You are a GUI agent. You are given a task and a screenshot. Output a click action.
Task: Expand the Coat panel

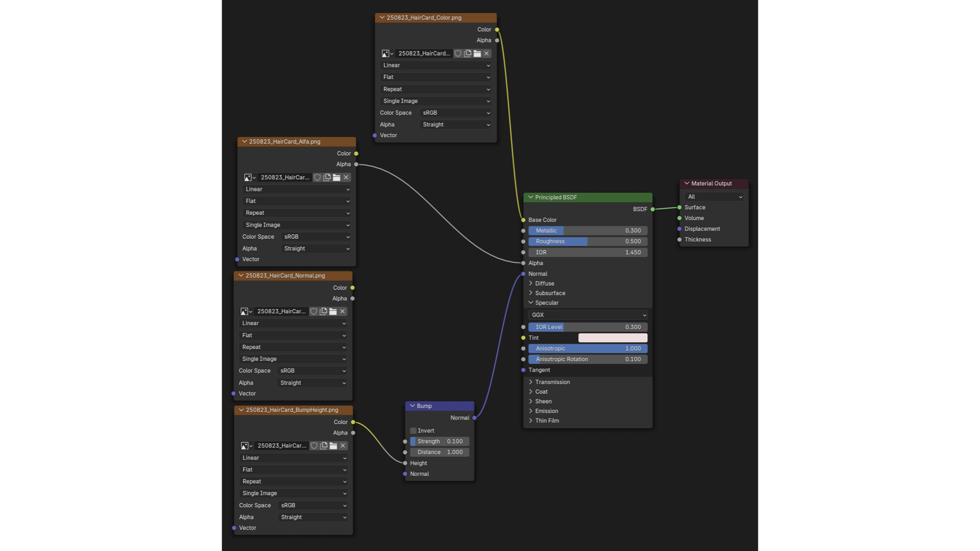point(531,392)
